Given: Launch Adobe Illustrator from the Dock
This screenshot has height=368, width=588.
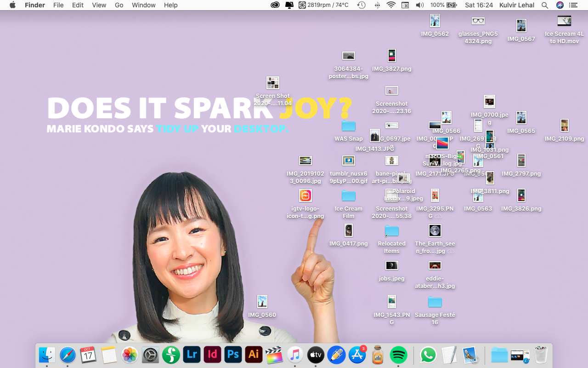Looking at the screenshot, I should click(254, 355).
